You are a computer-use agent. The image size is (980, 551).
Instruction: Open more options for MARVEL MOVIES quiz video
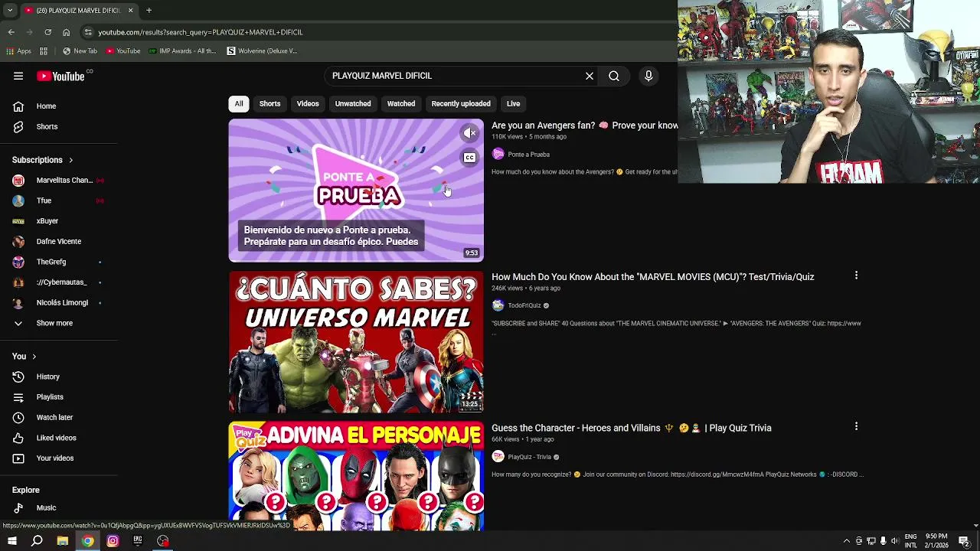tap(856, 275)
